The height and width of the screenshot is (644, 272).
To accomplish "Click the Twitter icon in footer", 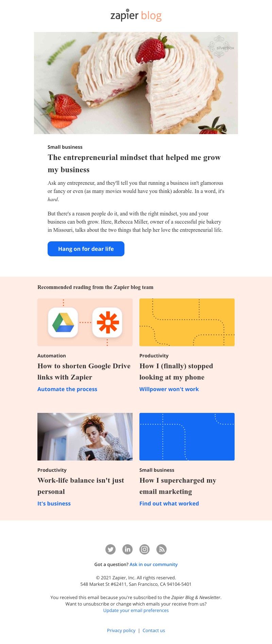I will (111, 549).
